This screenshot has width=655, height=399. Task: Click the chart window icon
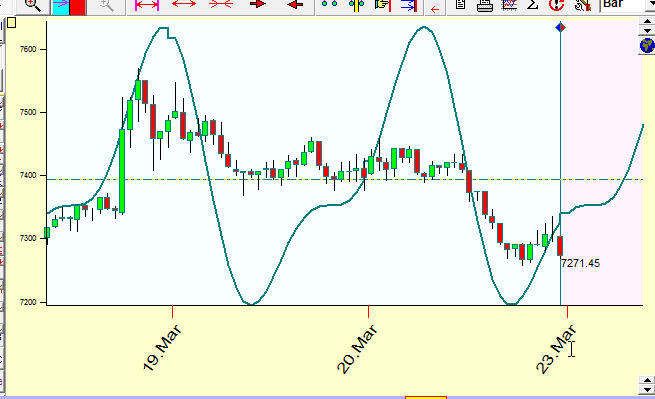point(509,5)
